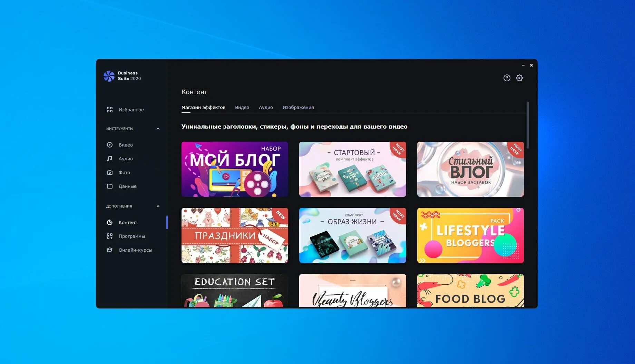
Task: Click the Избранное grid icon
Action: coord(110,110)
